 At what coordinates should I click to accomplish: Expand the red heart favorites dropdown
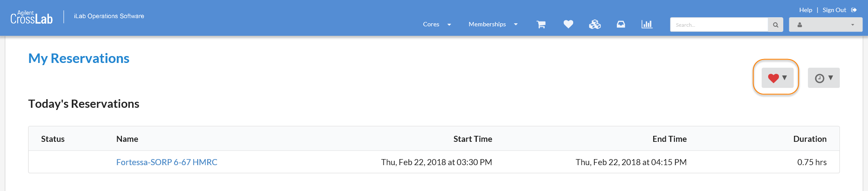777,78
